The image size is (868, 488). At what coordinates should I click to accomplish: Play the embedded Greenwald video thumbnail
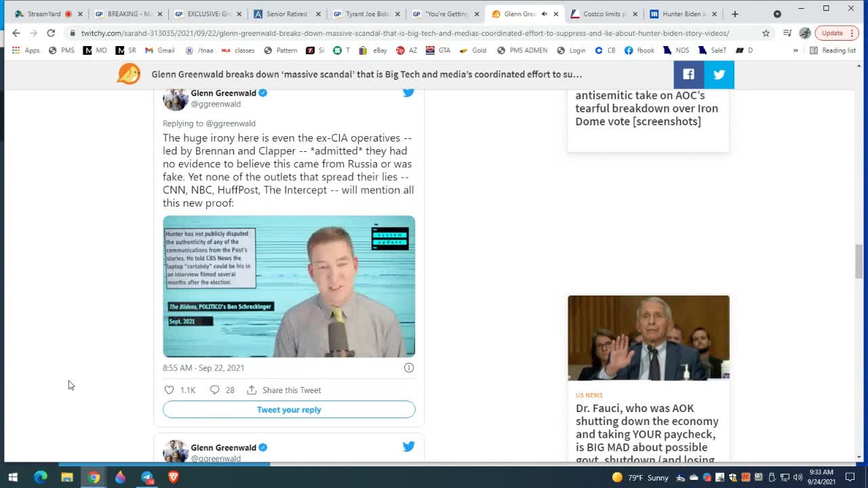(289, 286)
